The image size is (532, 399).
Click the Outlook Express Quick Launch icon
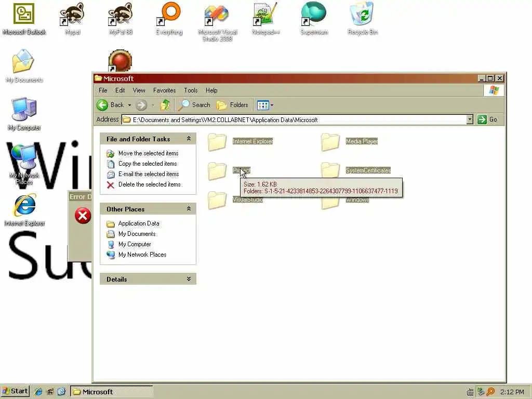point(61,392)
